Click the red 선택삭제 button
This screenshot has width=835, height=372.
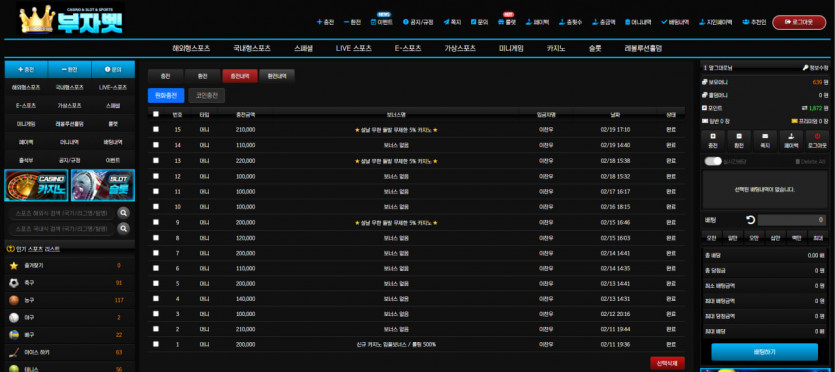pyautogui.click(x=667, y=363)
